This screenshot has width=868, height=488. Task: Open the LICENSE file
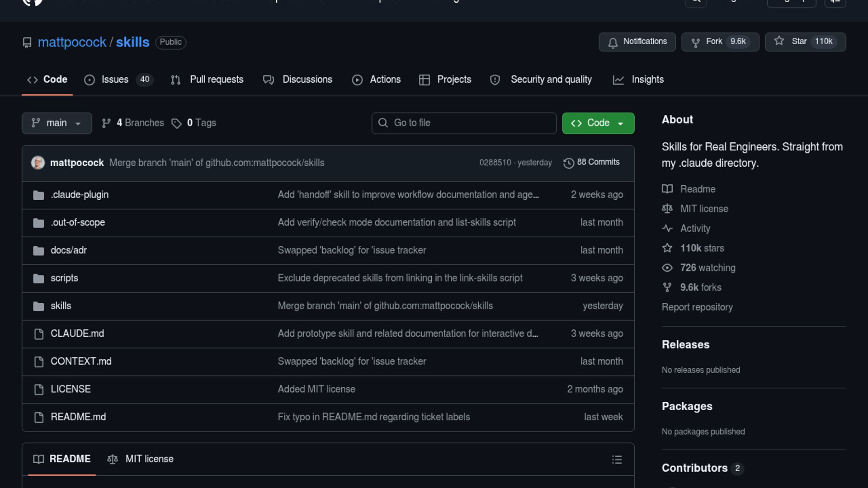[71, 389]
